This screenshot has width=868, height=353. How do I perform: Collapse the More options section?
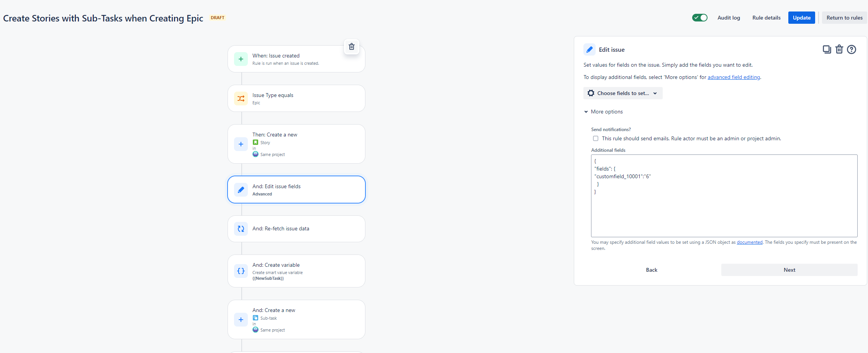(604, 112)
